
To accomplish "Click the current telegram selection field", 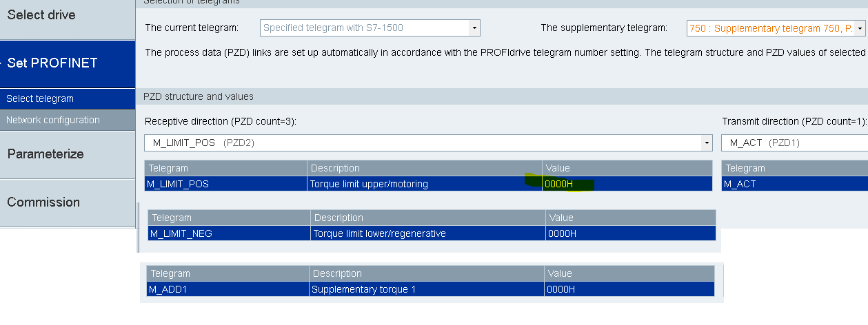I will [x=364, y=28].
